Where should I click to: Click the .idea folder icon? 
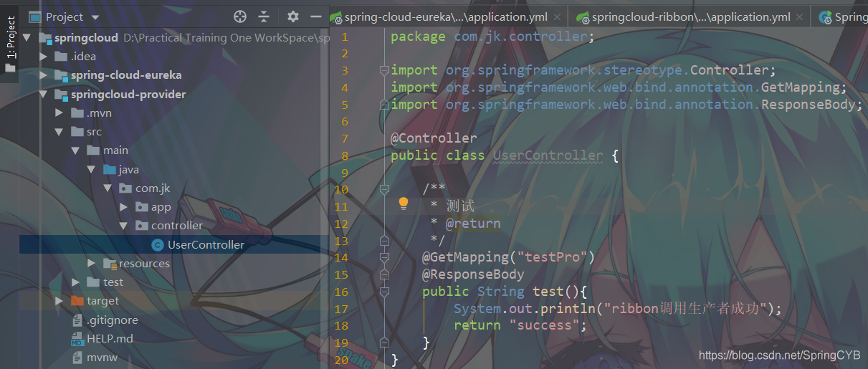click(x=62, y=57)
